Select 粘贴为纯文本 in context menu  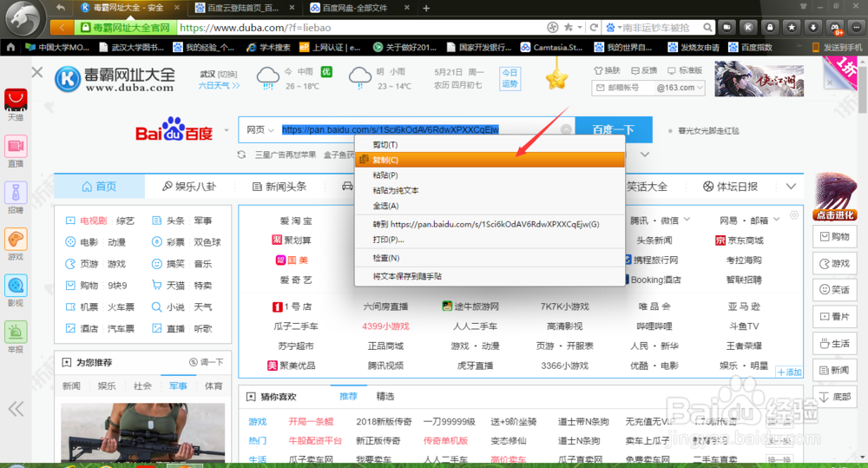[x=490, y=190]
